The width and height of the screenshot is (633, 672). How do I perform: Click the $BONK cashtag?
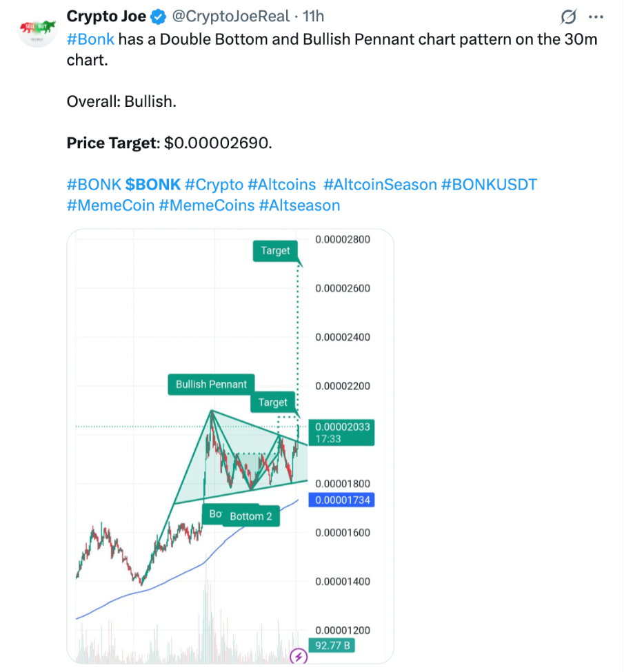point(152,184)
